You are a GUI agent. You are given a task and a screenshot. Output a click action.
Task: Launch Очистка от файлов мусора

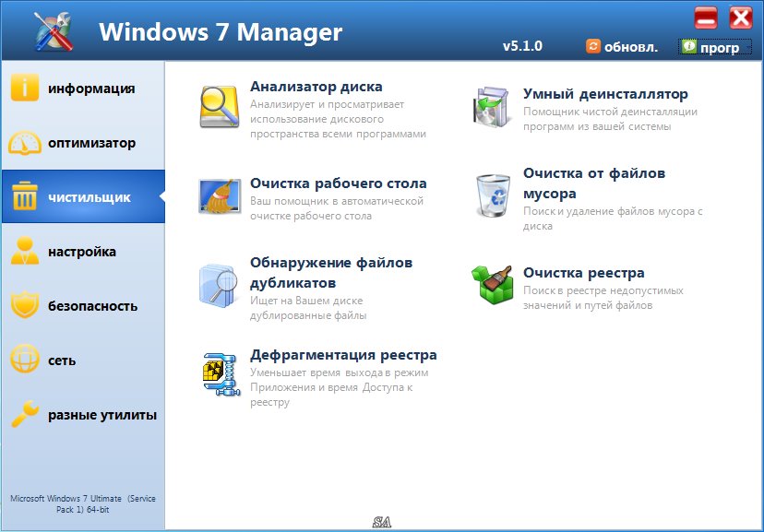594,183
